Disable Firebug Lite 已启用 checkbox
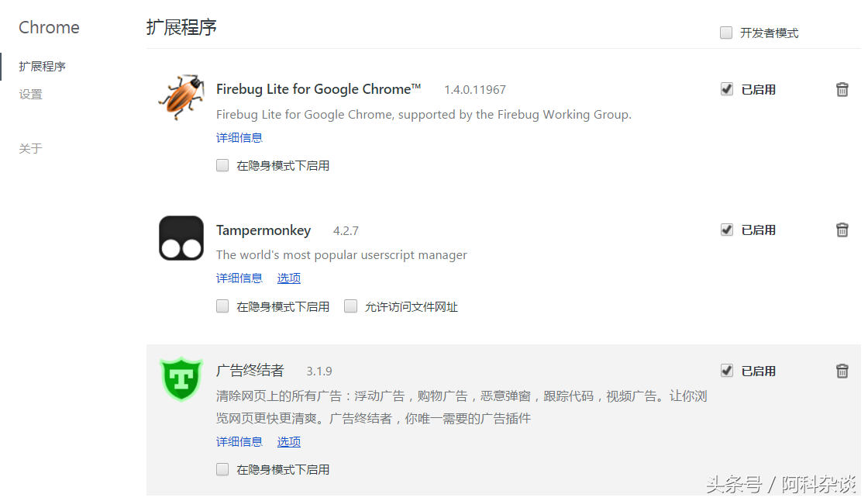This screenshot has height=501, width=868. point(727,89)
